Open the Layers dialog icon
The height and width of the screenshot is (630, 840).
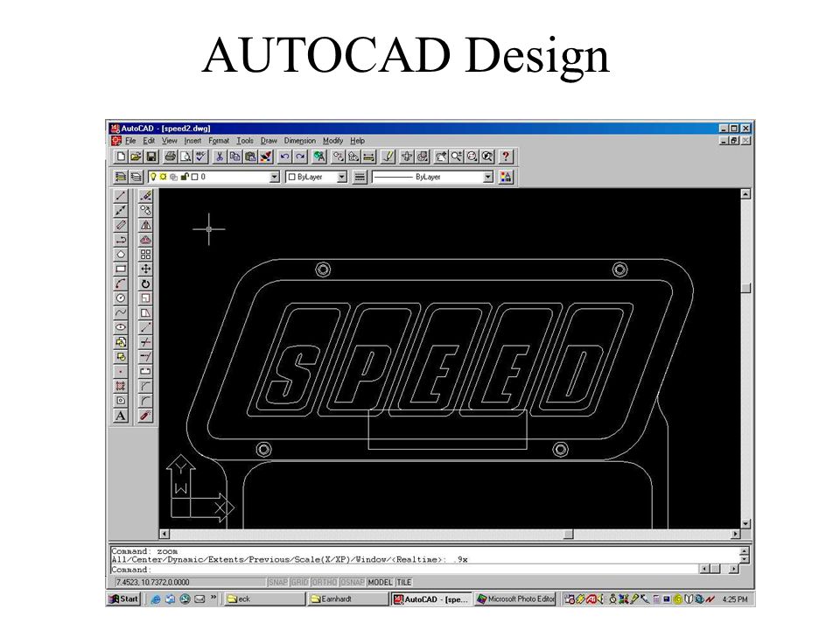pyautogui.click(x=121, y=177)
